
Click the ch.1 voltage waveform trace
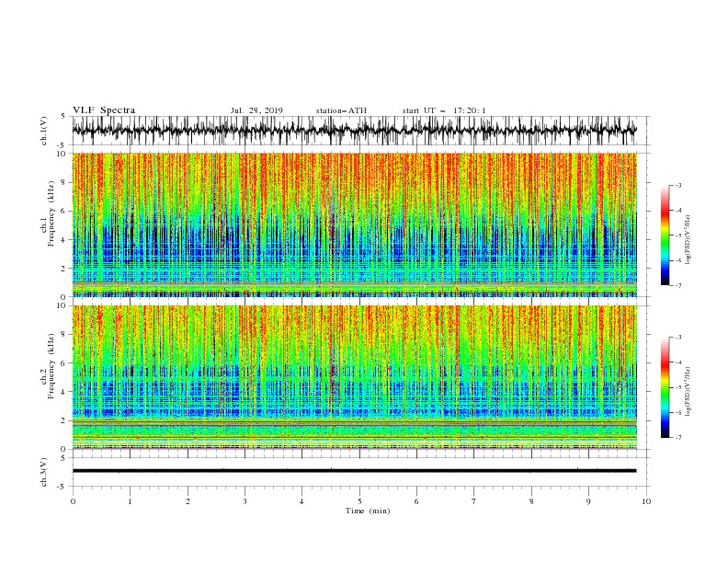pos(354,131)
